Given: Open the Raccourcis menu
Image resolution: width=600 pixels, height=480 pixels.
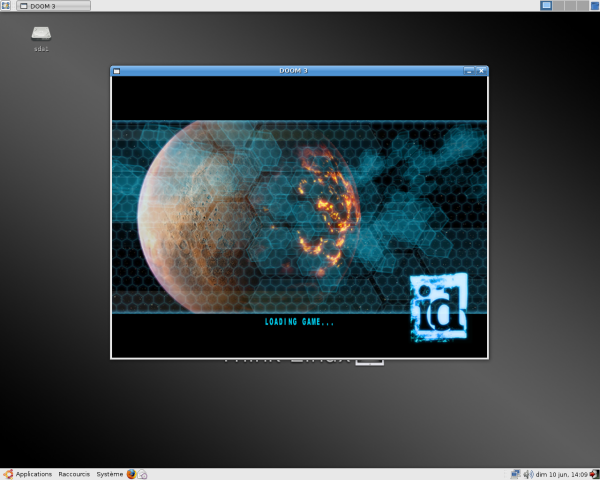Looking at the screenshot, I should 74,474.
